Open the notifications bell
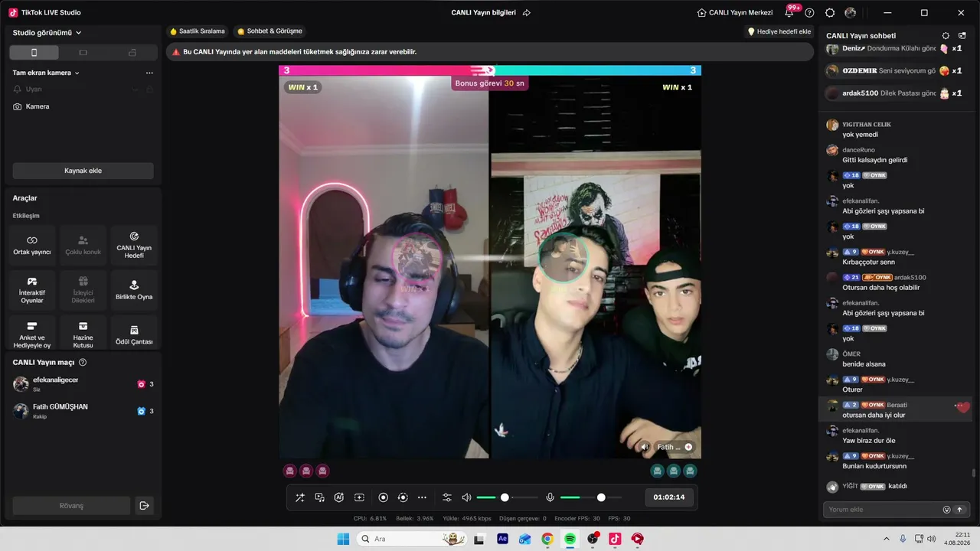 [x=789, y=13]
